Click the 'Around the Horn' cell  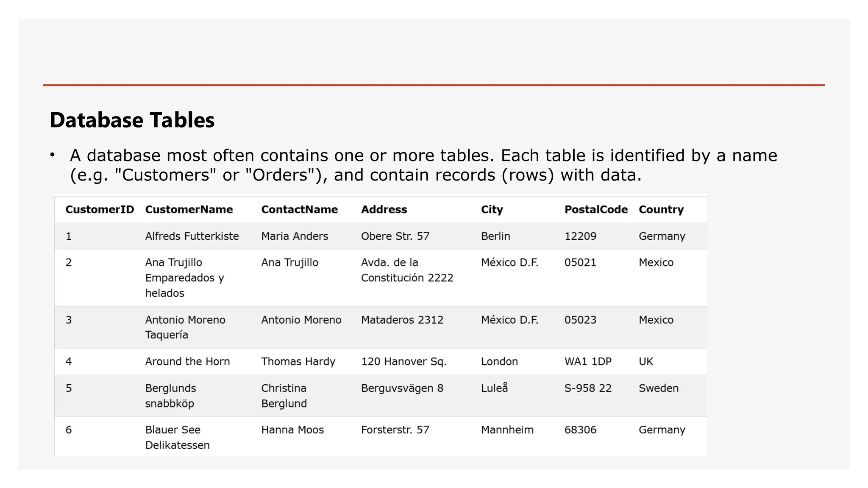tap(187, 362)
